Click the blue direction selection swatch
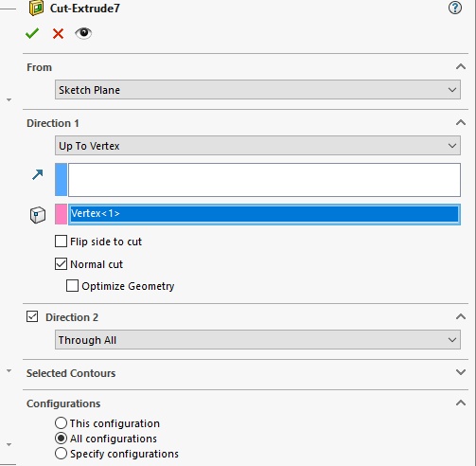Viewport: 476px width, 466px height. (61, 180)
